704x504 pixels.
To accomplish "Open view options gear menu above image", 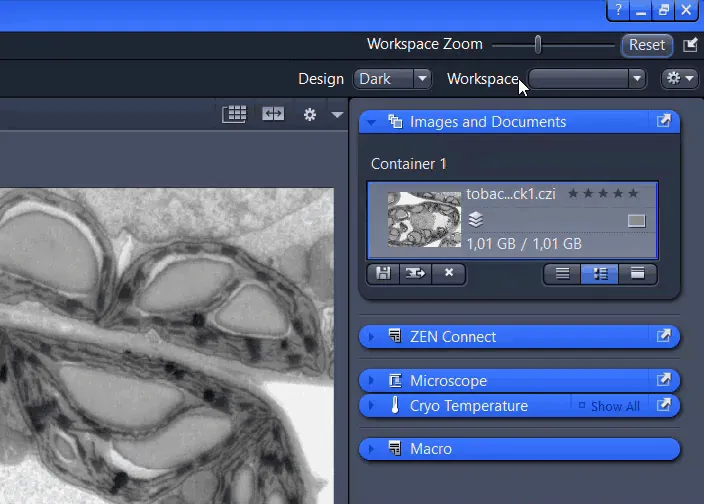I will click(310, 115).
